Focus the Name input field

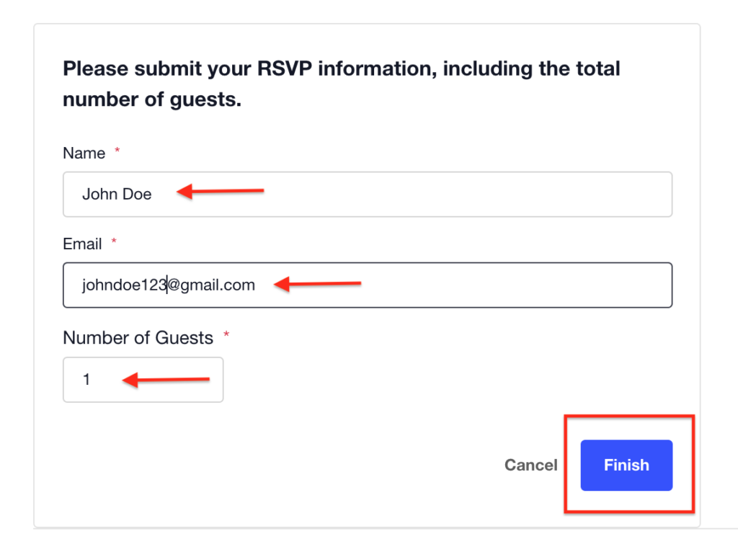(368, 194)
